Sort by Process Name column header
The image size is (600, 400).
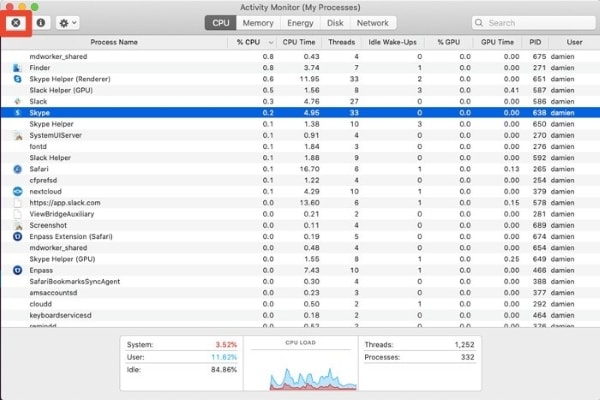click(x=114, y=42)
